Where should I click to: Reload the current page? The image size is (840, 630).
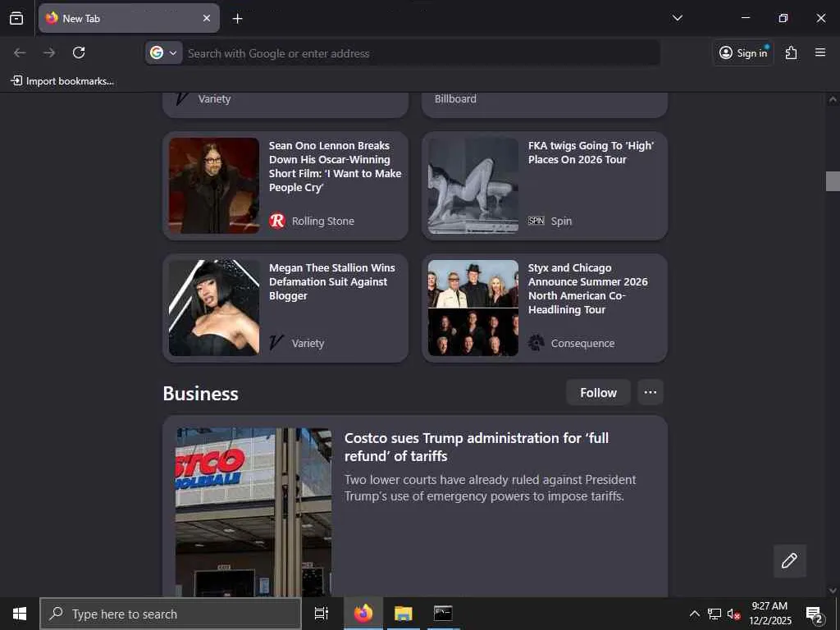click(79, 52)
